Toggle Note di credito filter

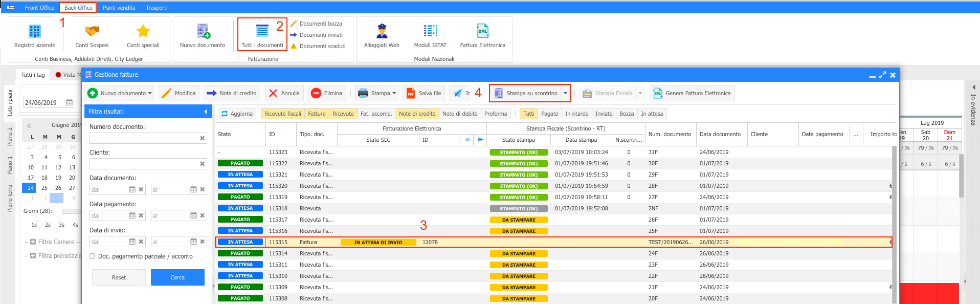pos(417,114)
